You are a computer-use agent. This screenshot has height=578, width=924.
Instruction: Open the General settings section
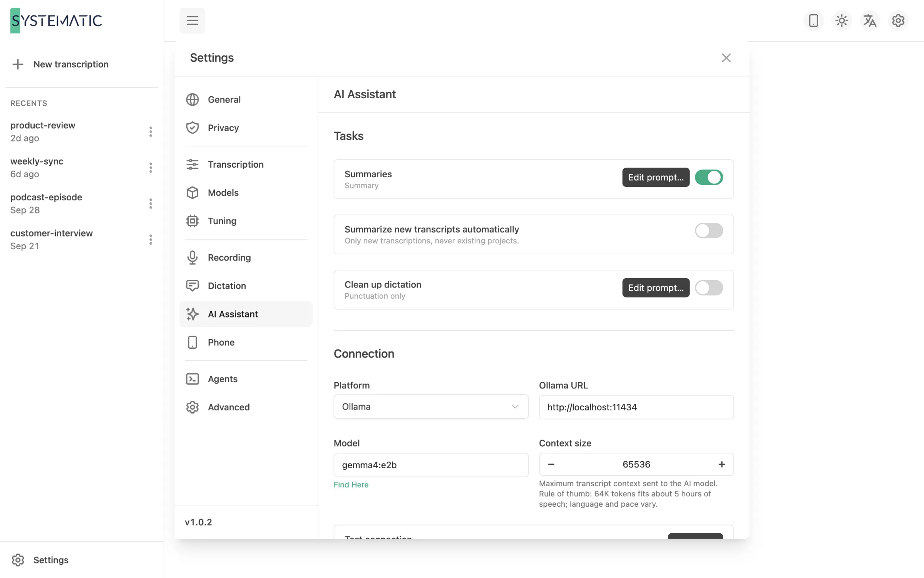tap(246, 99)
